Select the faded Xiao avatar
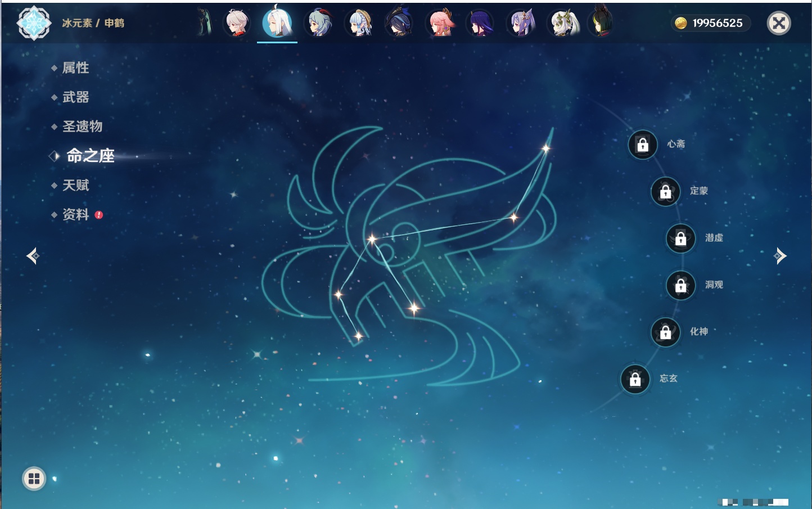 (x=205, y=23)
